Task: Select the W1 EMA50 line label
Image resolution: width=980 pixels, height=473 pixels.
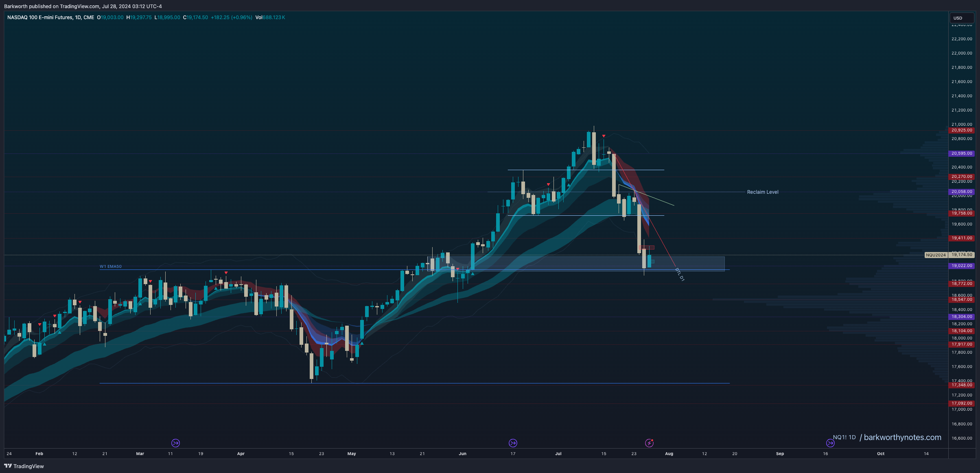Action: [x=111, y=267]
